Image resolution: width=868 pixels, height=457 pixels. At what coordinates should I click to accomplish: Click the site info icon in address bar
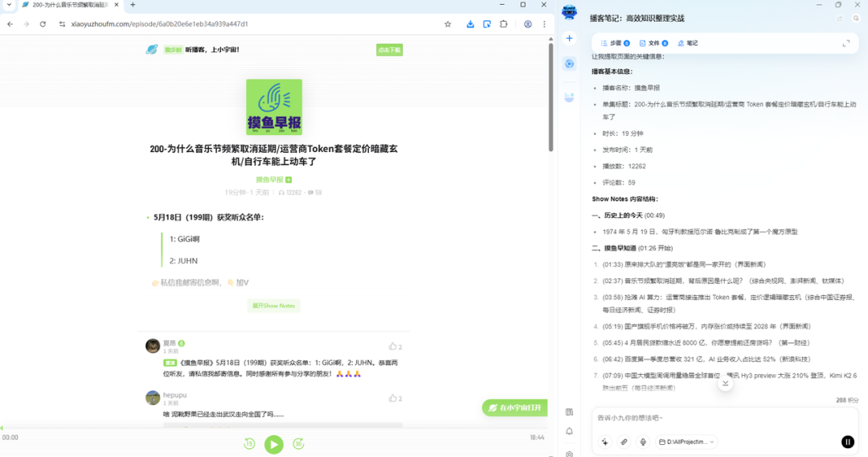pos(62,24)
